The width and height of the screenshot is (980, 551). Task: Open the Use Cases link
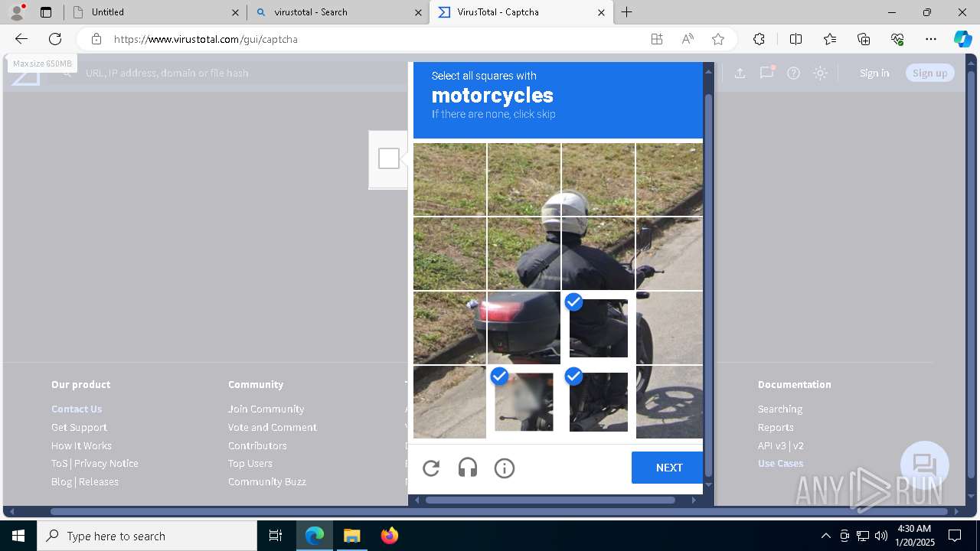[x=780, y=463]
